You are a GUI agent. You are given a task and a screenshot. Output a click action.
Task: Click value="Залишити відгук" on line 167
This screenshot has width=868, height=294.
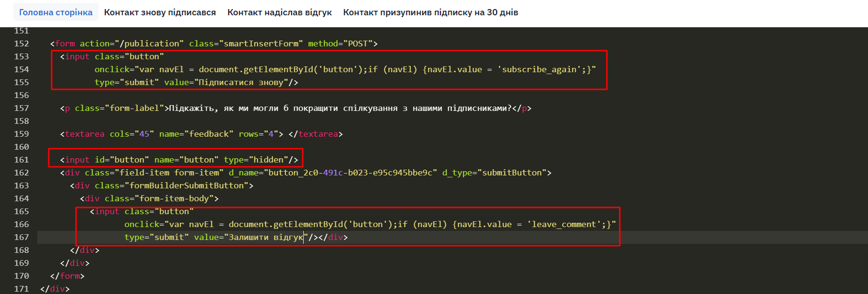pos(251,237)
